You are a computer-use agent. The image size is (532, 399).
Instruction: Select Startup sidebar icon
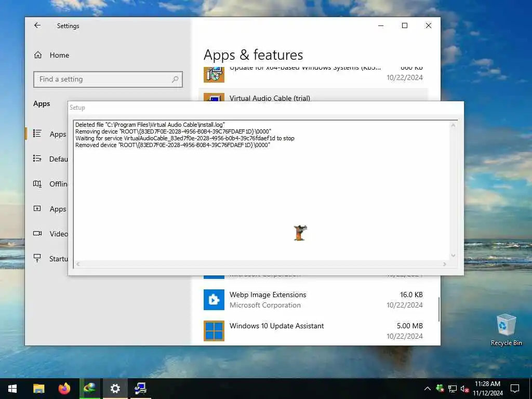click(37, 258)
